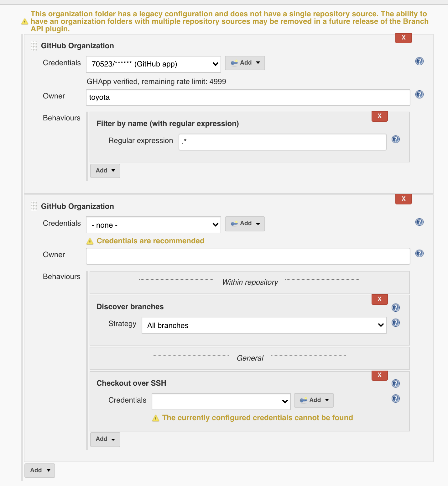Open help for the Regular expression field

click(x=396, y=139)
